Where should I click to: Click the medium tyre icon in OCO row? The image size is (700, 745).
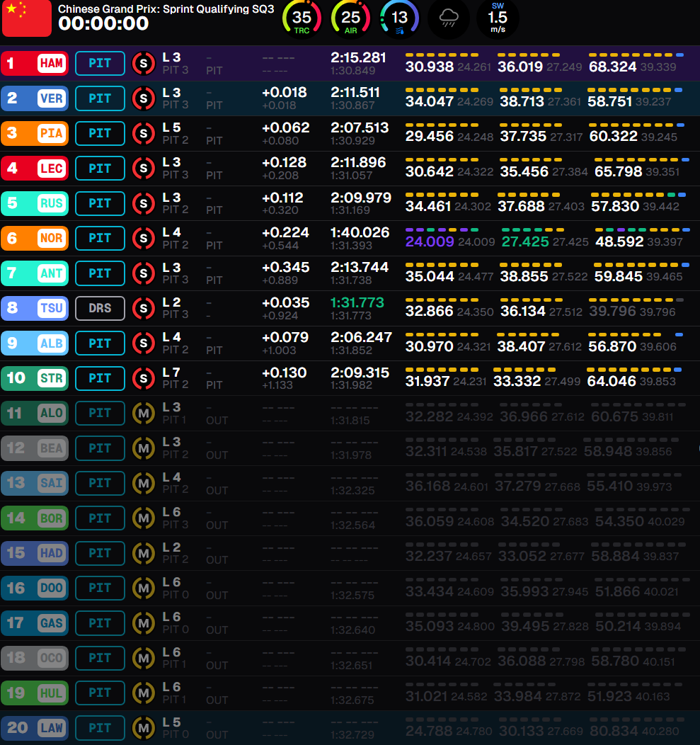144,658
